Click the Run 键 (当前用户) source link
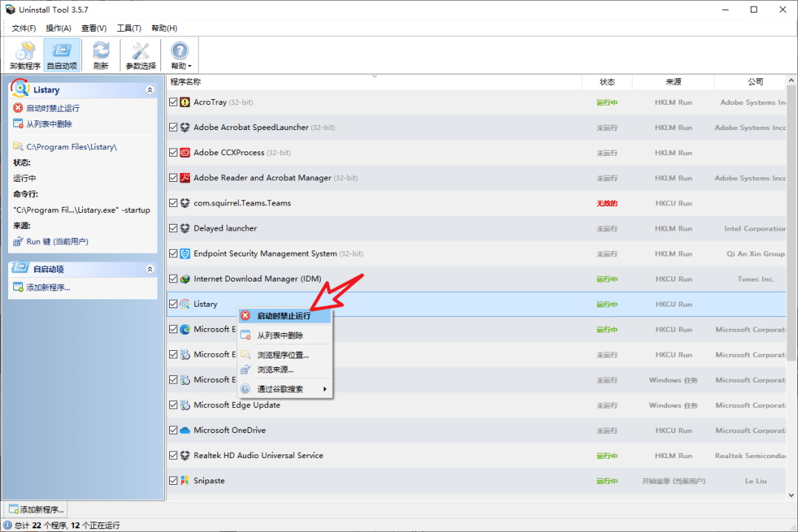This screenshot has width=798, height=532. click(x=57, y=242)
